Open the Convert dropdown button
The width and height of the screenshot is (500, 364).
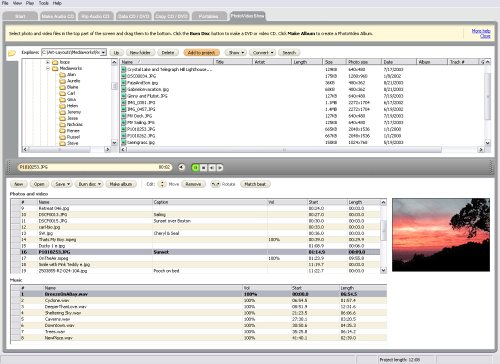(262, 52)
